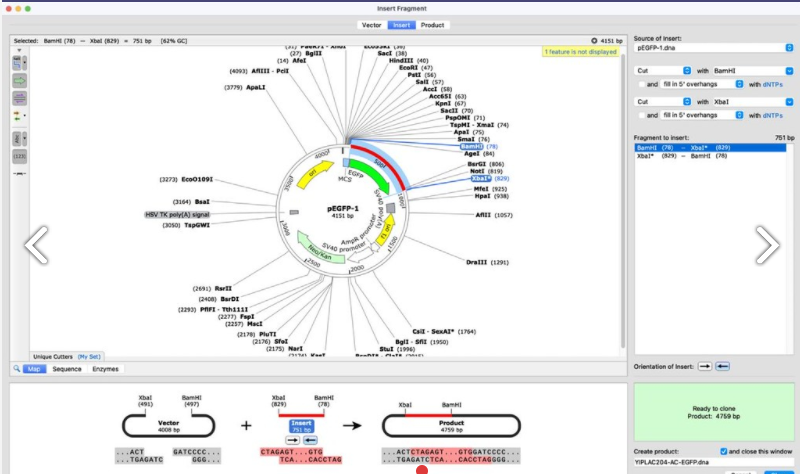
Task: Click dNTPs link in second cut row
Action: (772, 116)
